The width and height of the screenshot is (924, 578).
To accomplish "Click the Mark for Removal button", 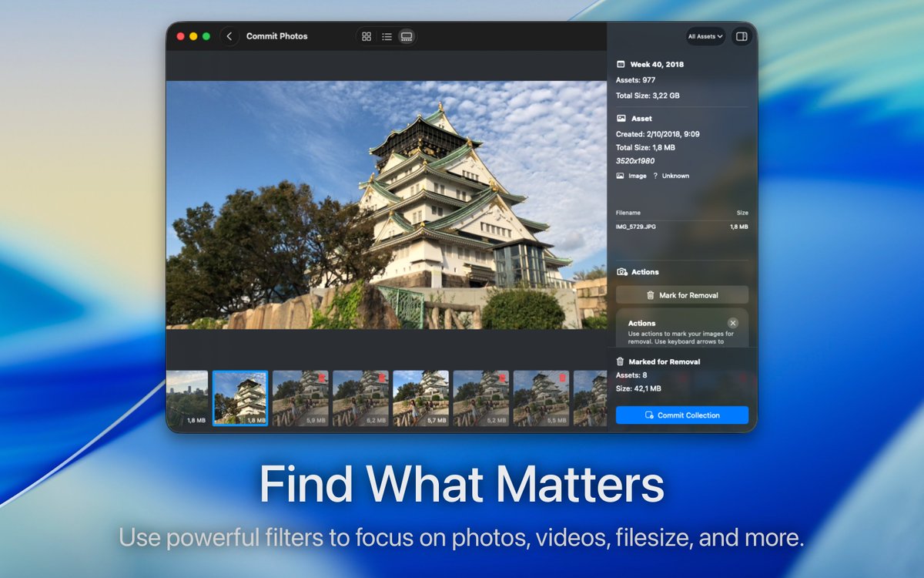I will pos(682,295).
